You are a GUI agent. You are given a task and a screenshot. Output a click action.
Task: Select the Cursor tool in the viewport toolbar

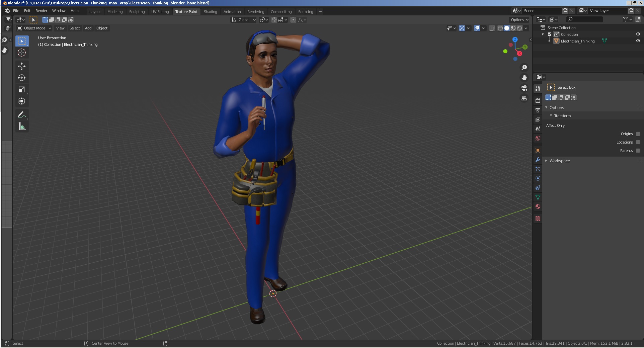[22, 53]
